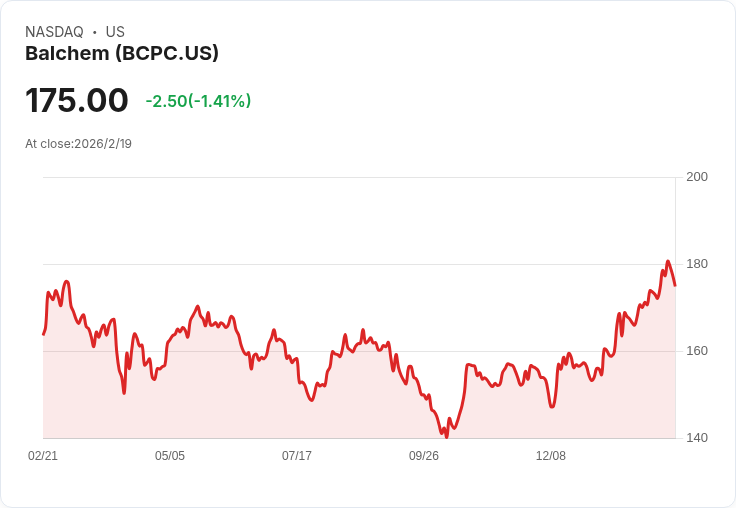Click the US market label
This screenshot has width=736, height=508.
pos(115,32)
